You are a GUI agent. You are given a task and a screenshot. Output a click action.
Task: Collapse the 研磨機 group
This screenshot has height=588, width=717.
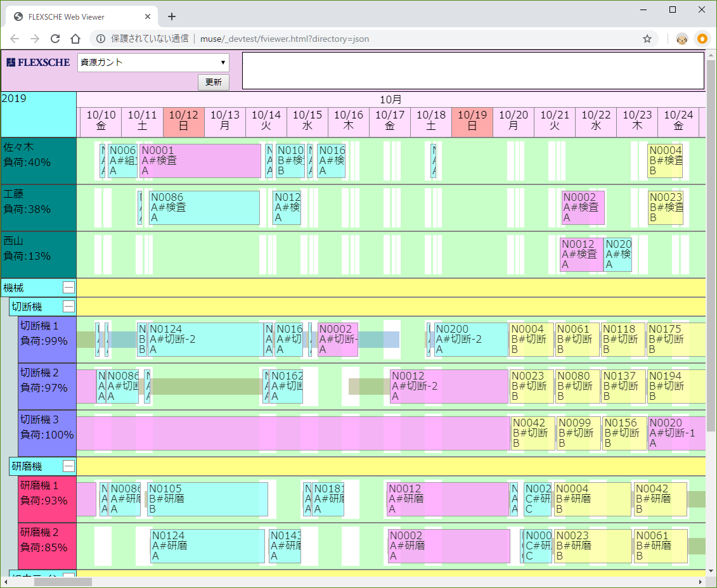[68, 466]
